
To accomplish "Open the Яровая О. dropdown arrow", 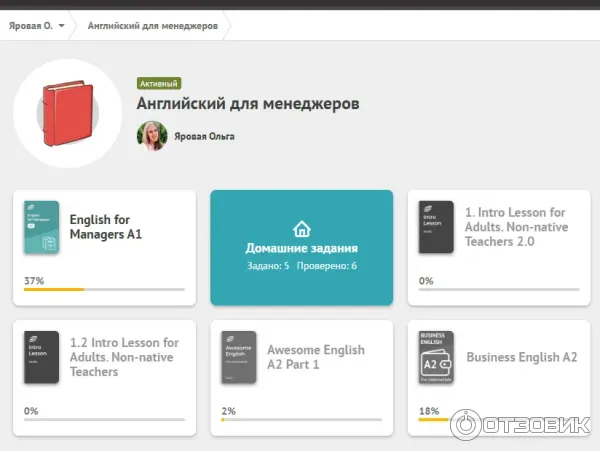I will 61,26.
